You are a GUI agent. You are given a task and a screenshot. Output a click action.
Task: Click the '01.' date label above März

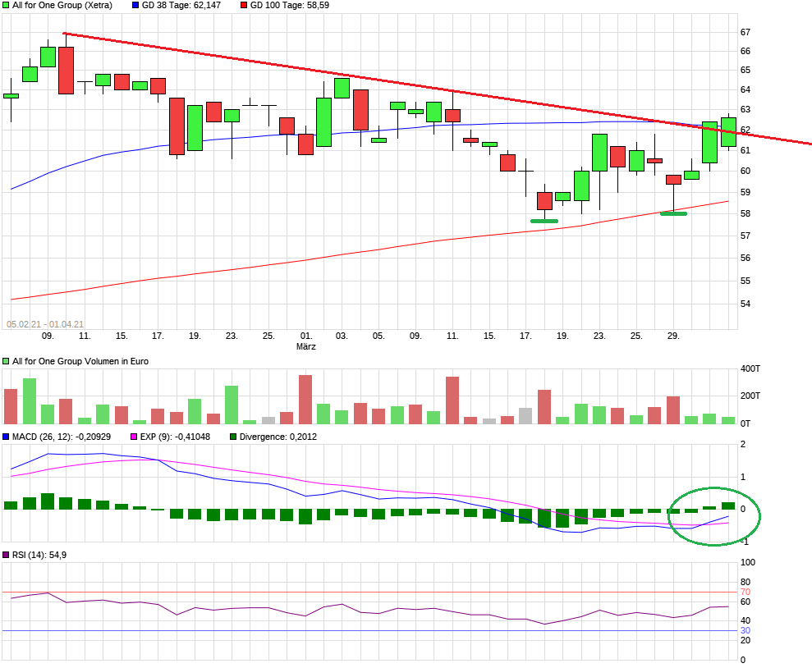point(306,336)
